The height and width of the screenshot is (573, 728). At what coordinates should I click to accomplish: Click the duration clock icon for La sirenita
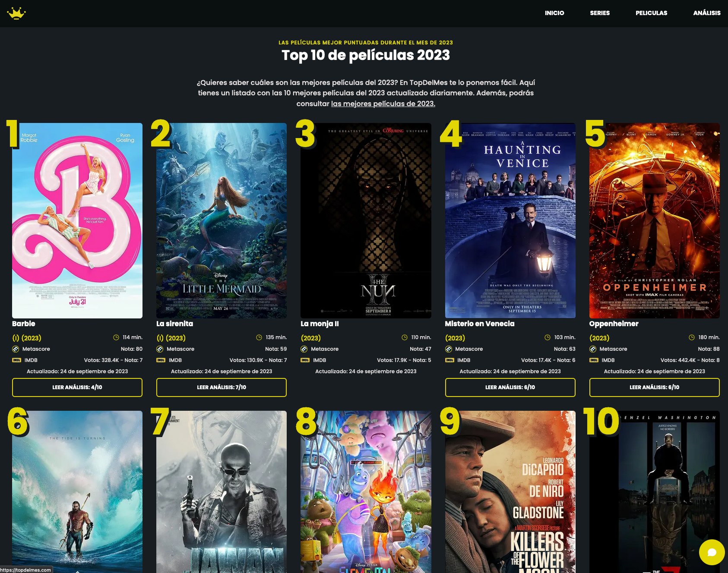[260, 337]
